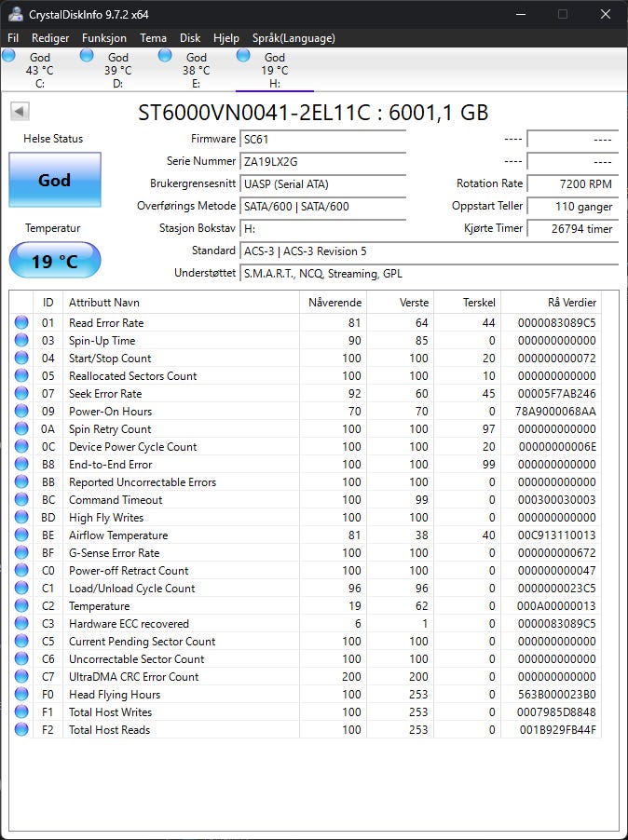
Task: Click status orb for Load/Unload Cycle Count
Action: point(21,588)
